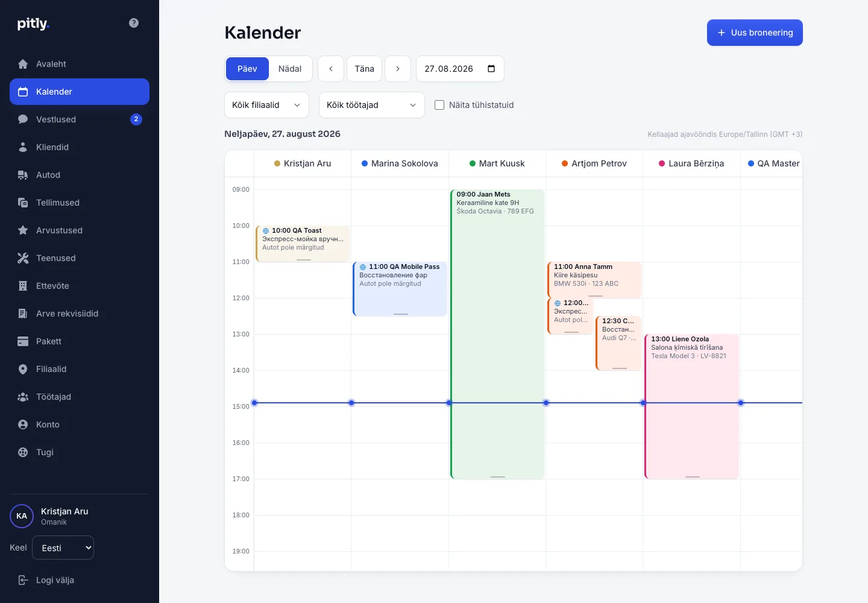The width and height of the screenshot is (868, 603).
Task: Click the Autod car icon
Action: [23, 175]
